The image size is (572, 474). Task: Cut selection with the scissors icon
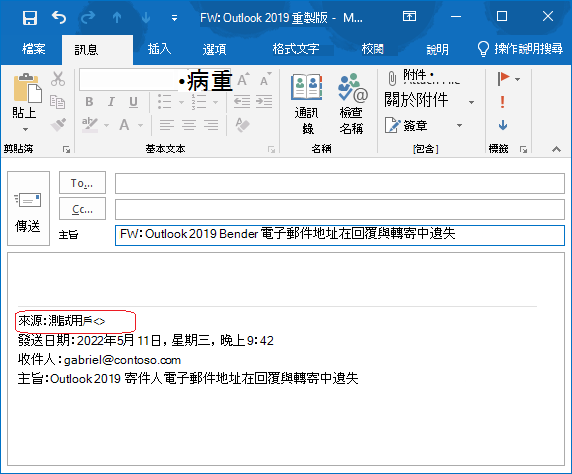58,79
